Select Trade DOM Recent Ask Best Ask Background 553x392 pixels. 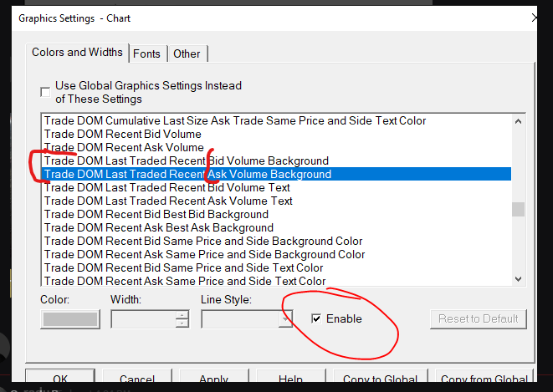coord(158,227)
